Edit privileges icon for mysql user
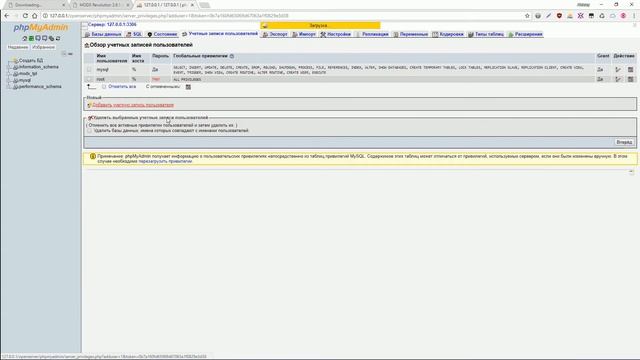The image size is (640, 360). (618, 70)
